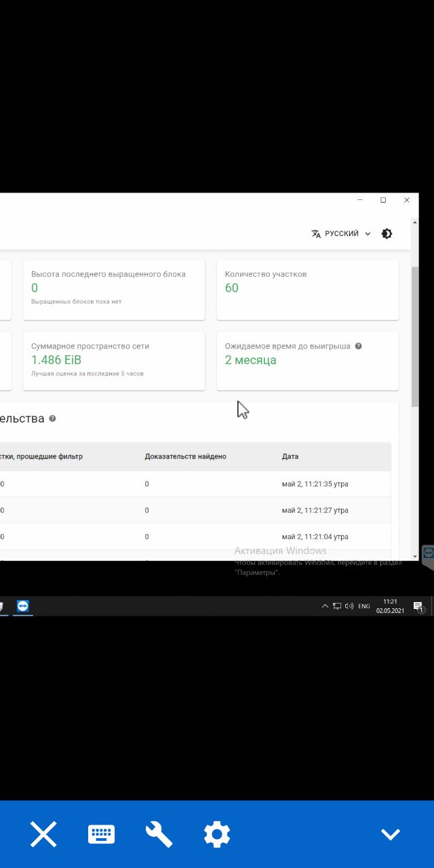Show hidden icons in system tray
This screenshot has width=434, height=868.
[325, 606]
